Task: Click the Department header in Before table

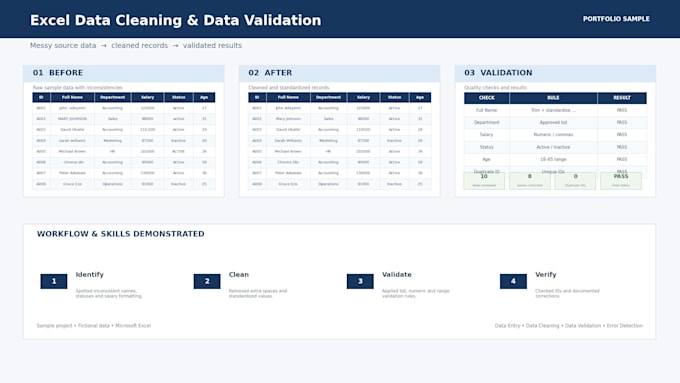Action: [x=112, y=98]
